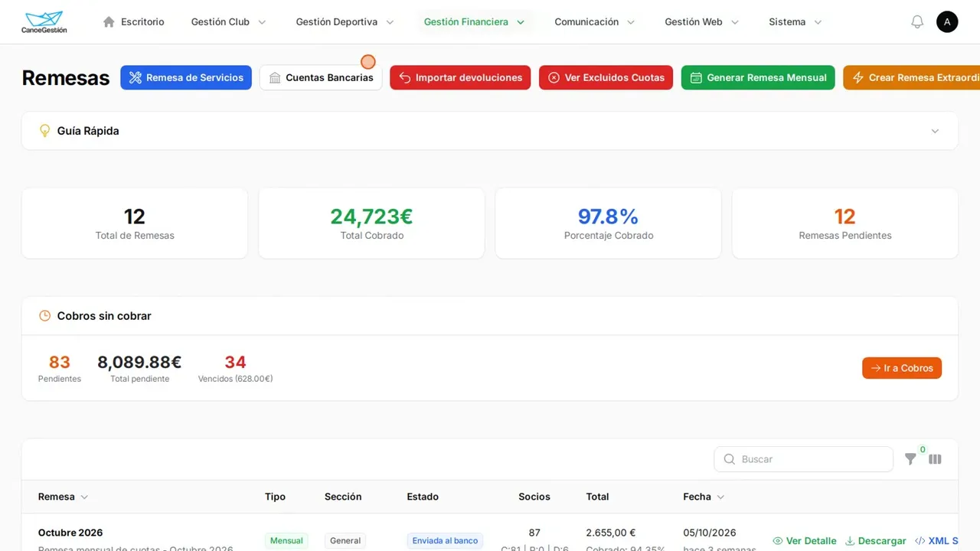Click the Remesa de Servicios button

coord(186,78)
